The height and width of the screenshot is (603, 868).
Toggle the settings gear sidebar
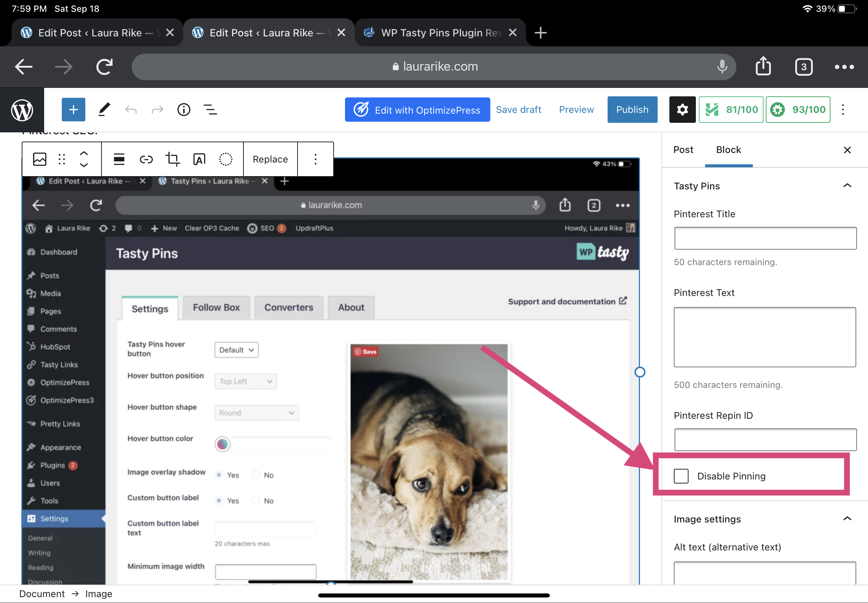pyautogui.click(x=682, y=110)
